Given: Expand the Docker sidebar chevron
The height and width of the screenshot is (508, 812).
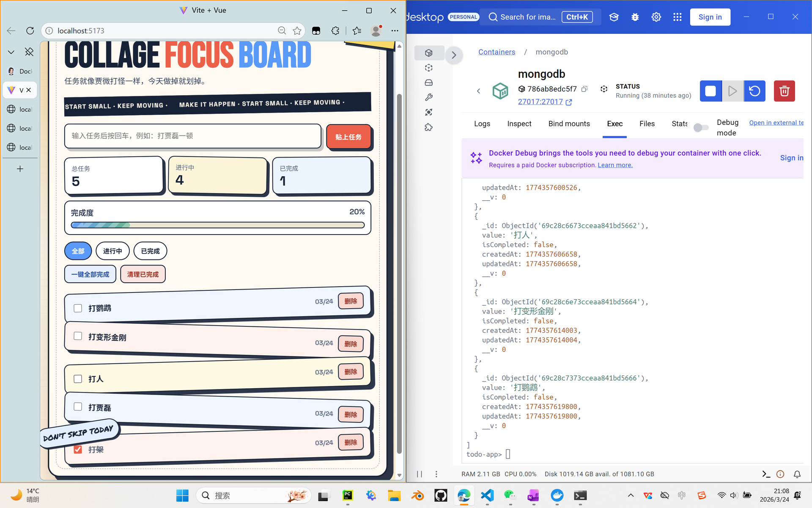Looking at the screenshot, I should click(454, 55).
